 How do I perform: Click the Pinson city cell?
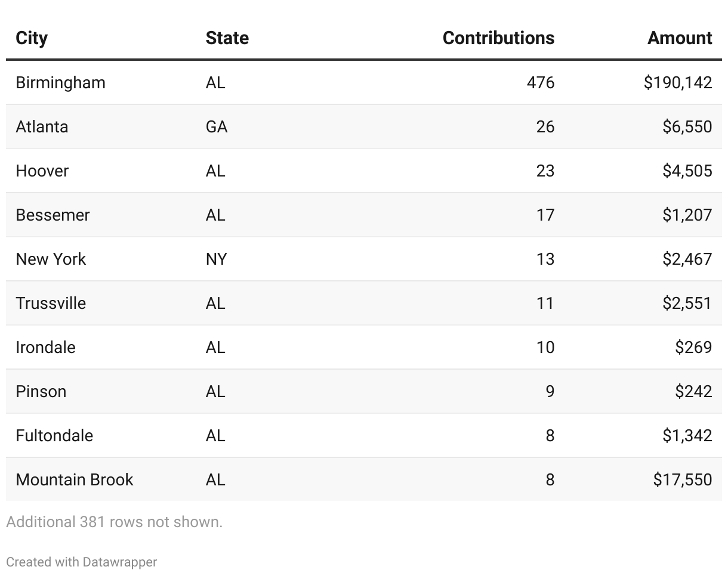coord(41,391)
